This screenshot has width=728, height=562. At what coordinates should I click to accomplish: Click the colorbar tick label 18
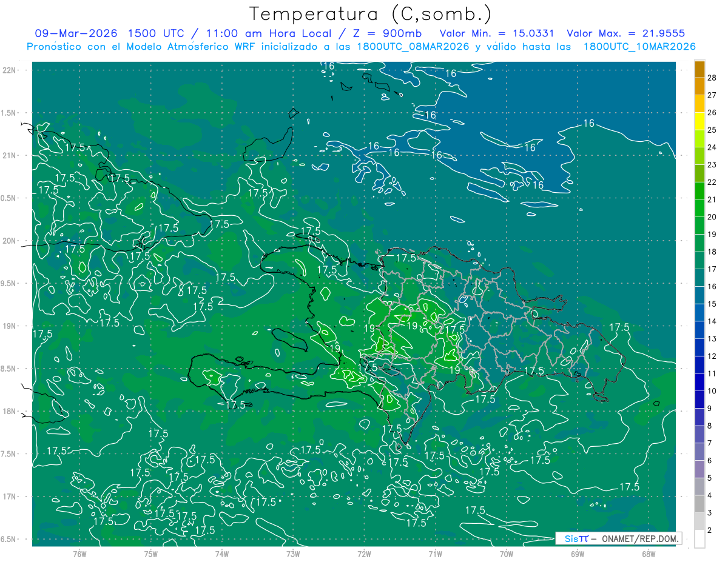(712, 252)
